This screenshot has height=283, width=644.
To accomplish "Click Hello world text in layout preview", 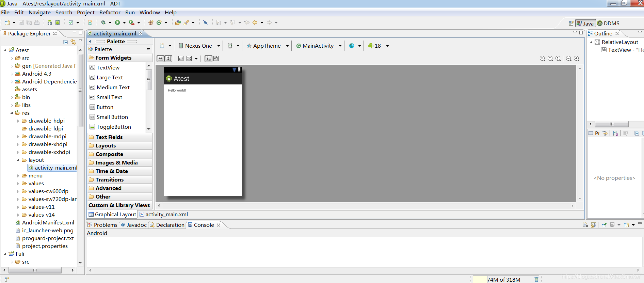I will (x=177, y=90).
